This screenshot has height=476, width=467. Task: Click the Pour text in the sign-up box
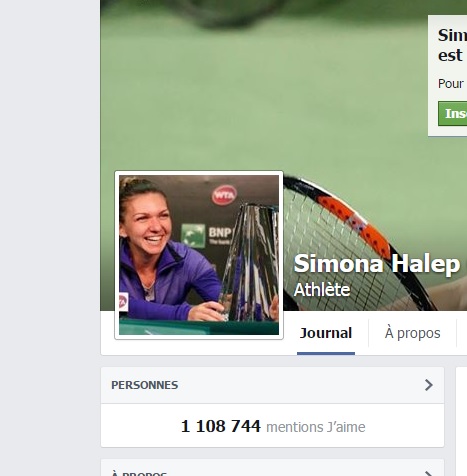pyautogui.click(x=451, y=84)
